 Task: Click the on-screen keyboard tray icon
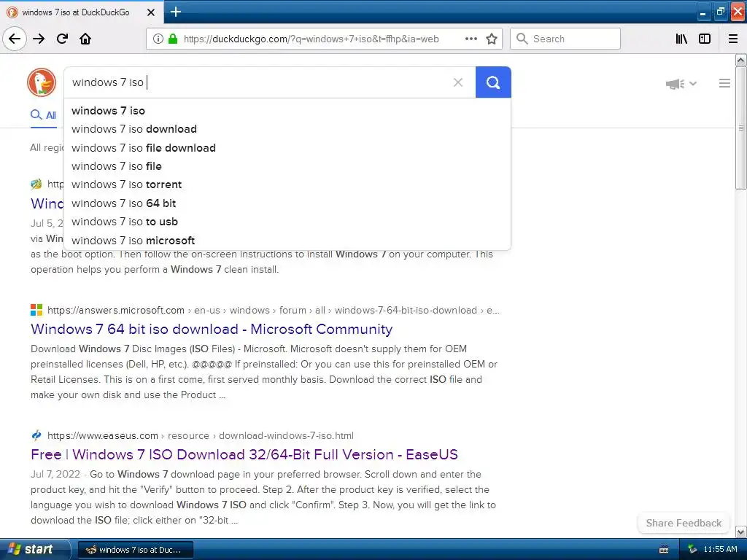point(663,550)
